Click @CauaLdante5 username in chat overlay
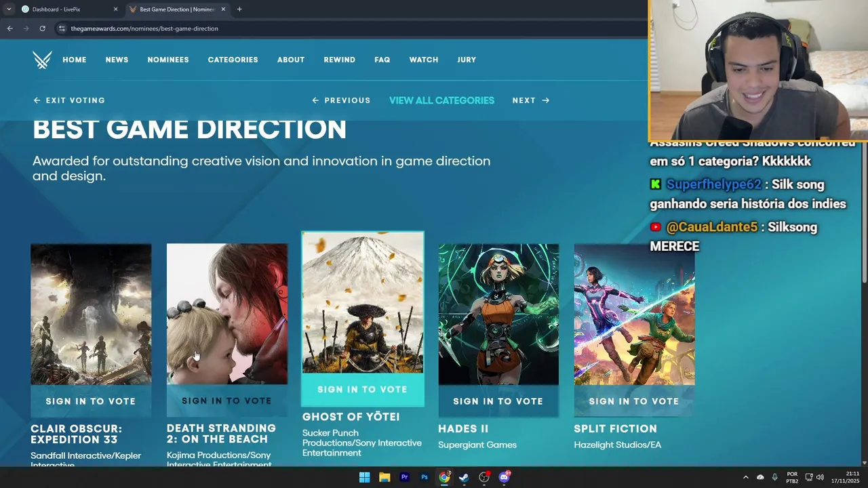Viewport: 868px width, 488px height. (x=711, y=227)
